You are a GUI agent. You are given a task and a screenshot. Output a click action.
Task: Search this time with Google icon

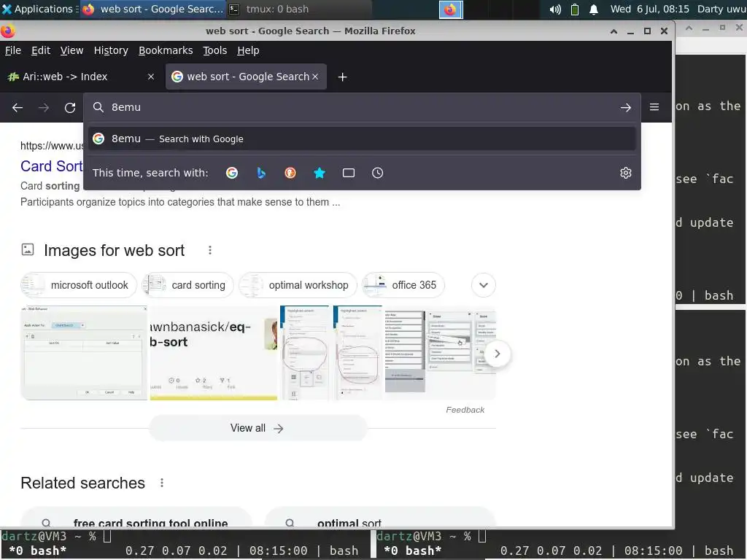pyautogui.click(x=232, y=173)
